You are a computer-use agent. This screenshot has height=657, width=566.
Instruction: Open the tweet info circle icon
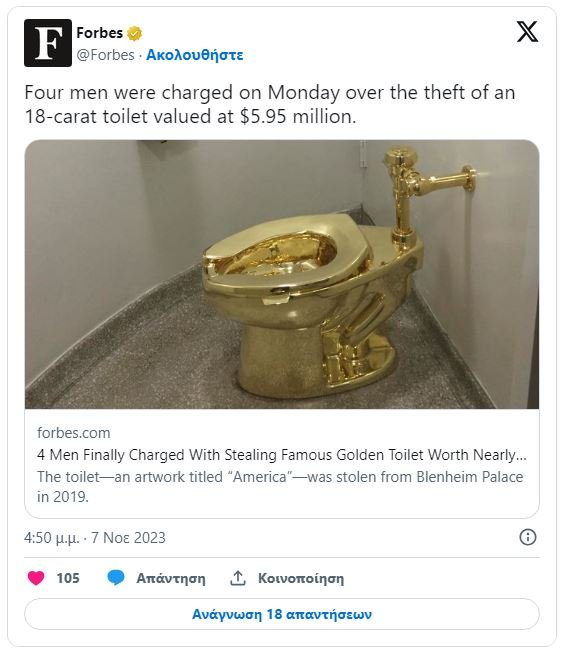(527, 537)
